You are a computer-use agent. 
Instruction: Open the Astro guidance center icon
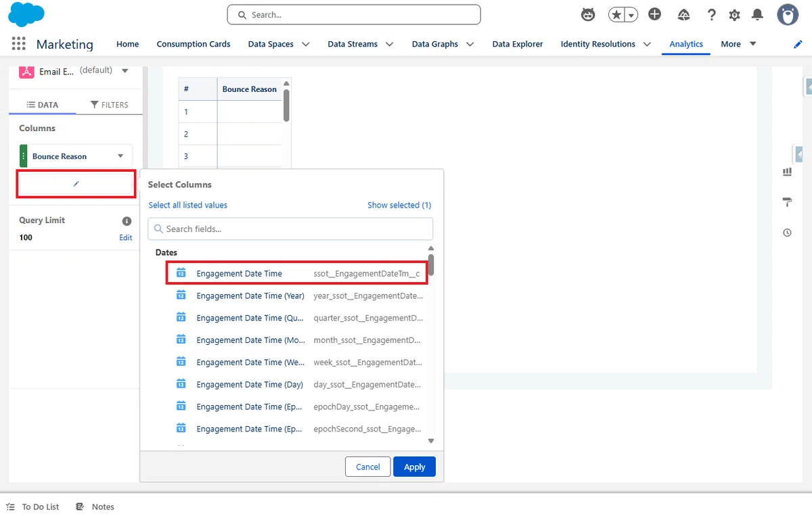(589, 15)
